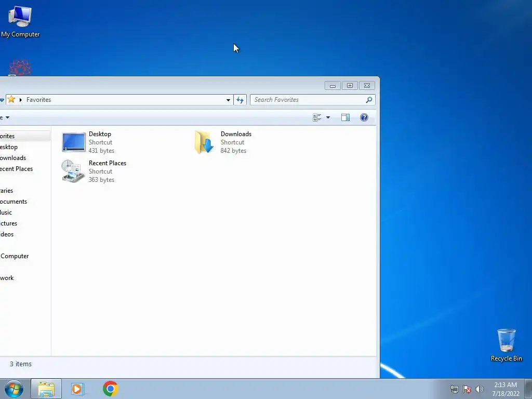
Task: Maximize the Favorites Explorer window
Action: pos(350,86)
